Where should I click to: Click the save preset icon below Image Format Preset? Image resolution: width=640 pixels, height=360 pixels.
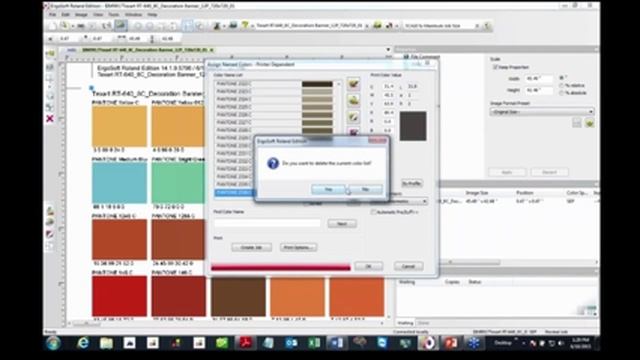pos(576,123)
